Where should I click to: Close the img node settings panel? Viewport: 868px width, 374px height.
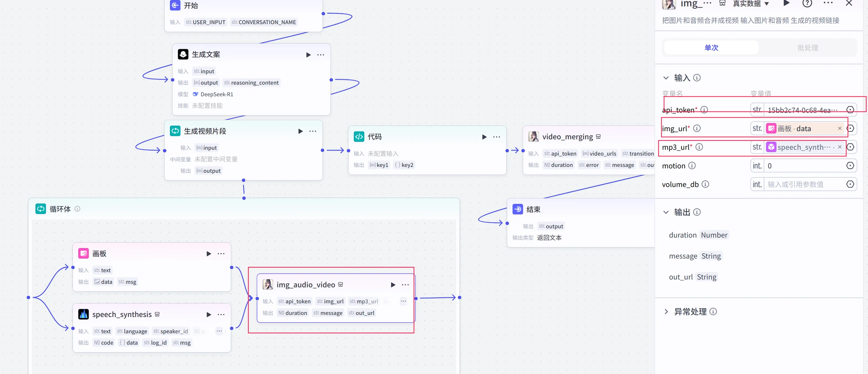tap(849, 3)
